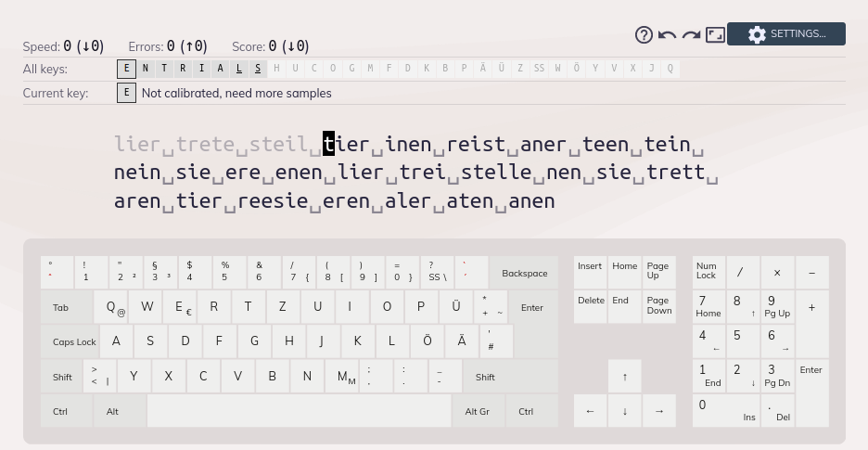This screenshot has height=450, width=868.
Task: Select key SS in All keys row
Action: pos(539,69)
